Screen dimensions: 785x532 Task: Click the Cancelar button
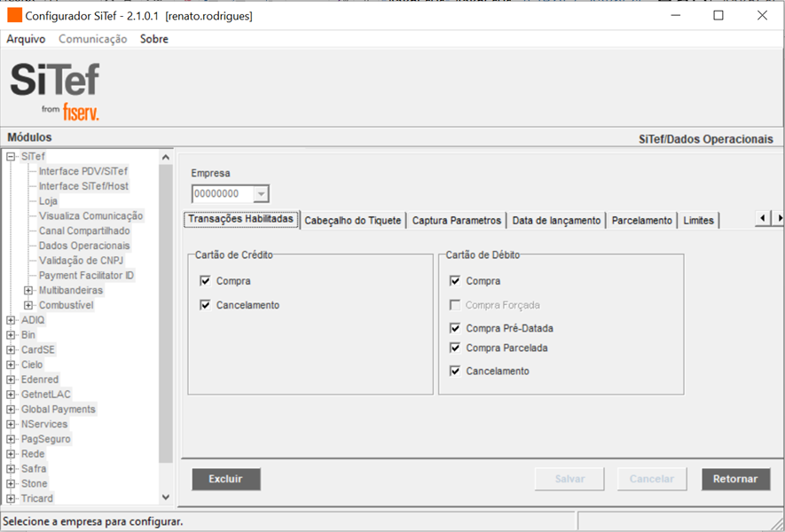pos(652,479)
